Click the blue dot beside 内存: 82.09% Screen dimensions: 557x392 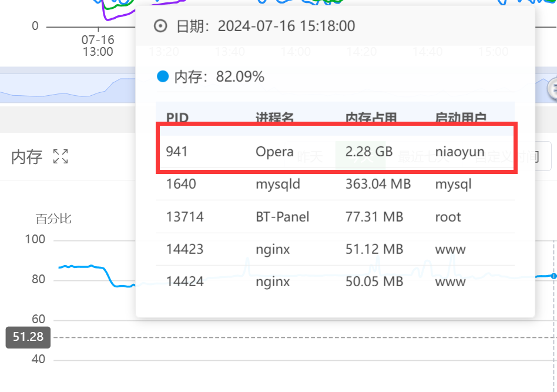(x=163, y=76)
